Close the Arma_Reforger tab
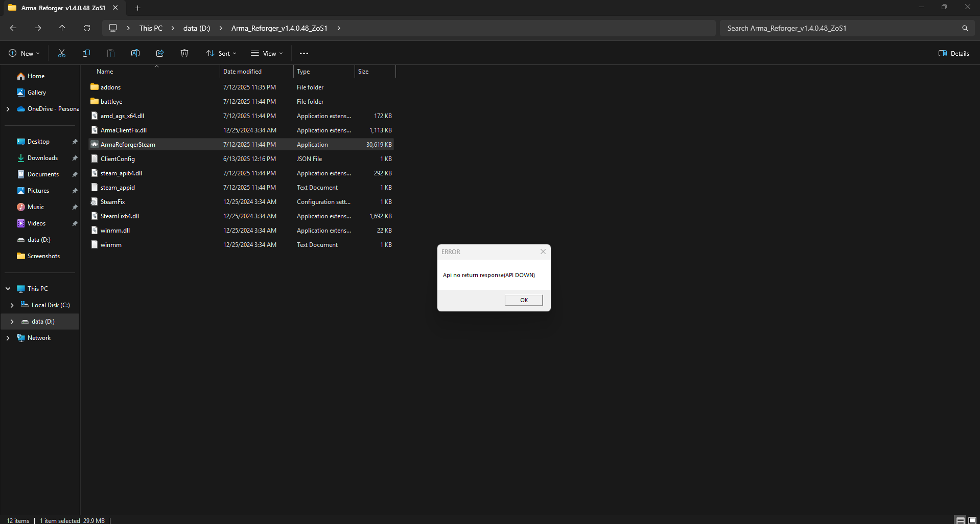 115,8
